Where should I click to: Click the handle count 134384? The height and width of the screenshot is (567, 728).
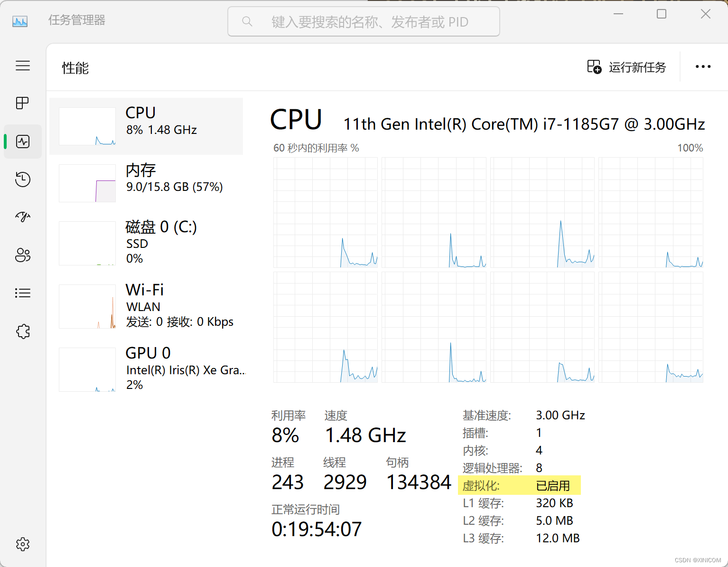point(419,482)
